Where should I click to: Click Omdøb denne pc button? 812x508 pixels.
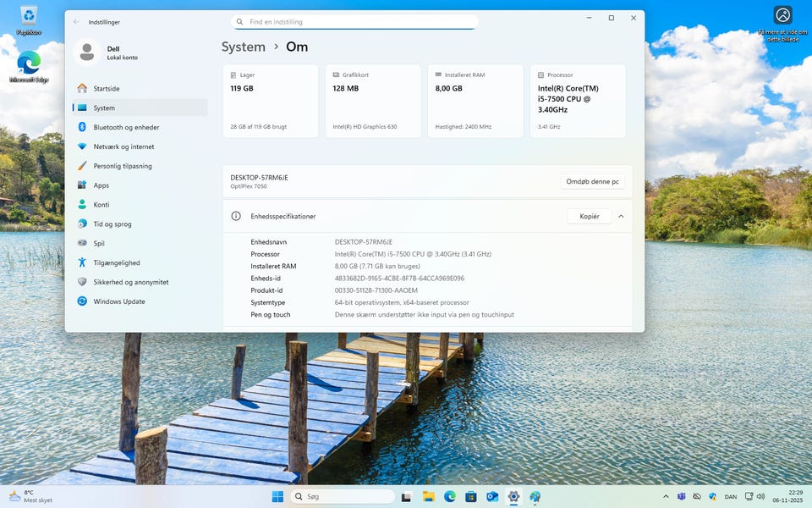(x=592, y=182)
